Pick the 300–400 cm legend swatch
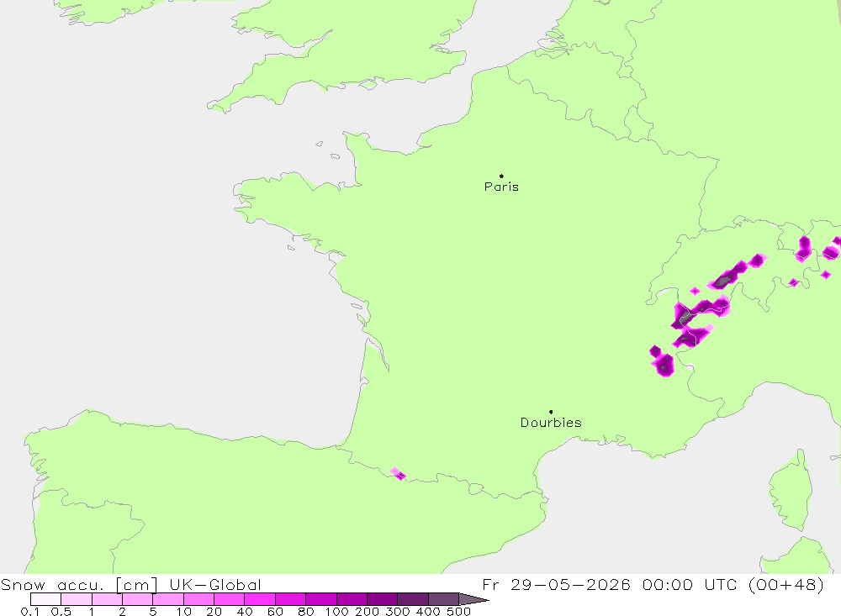The image size is (841, 616). tap(412, 599)
